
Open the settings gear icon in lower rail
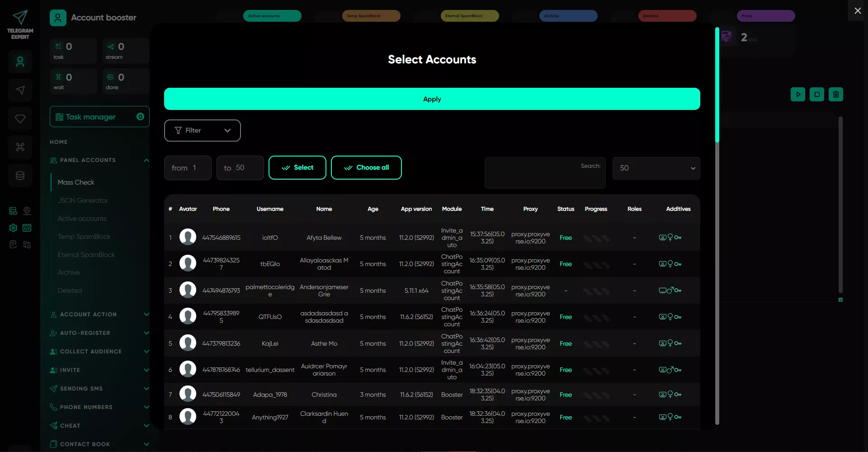pyautogui.click(x=13, y=228)
